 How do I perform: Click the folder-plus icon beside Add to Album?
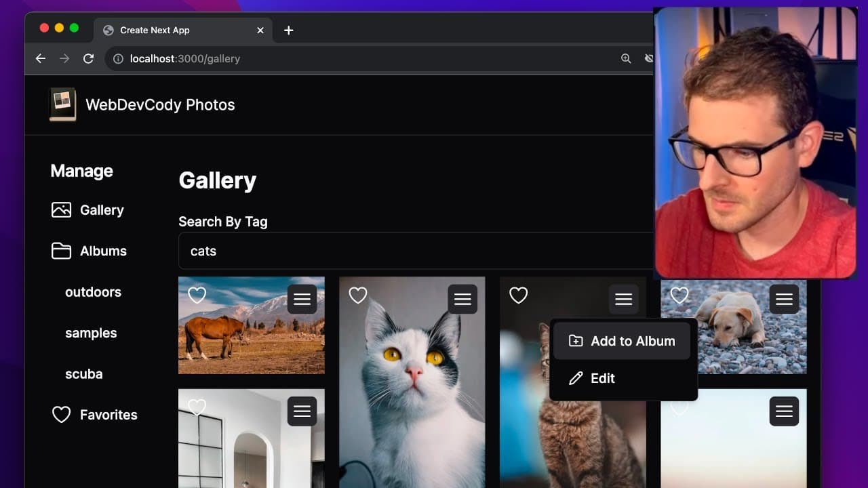tap(575, 341)
